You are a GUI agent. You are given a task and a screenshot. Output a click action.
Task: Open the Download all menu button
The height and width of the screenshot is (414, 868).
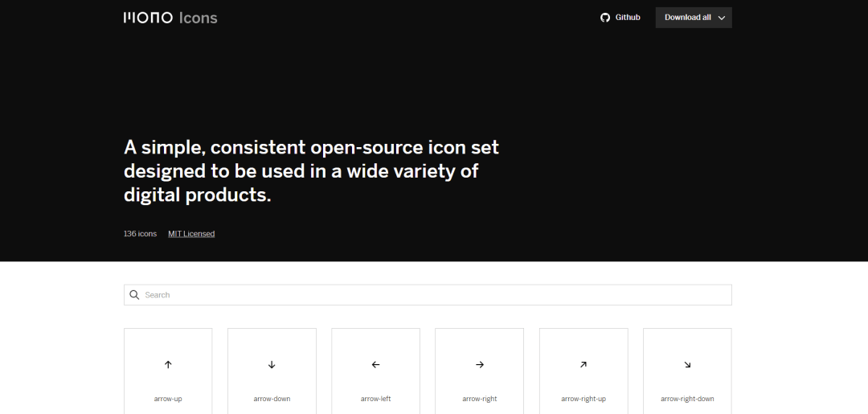click(x=688, y=18)
